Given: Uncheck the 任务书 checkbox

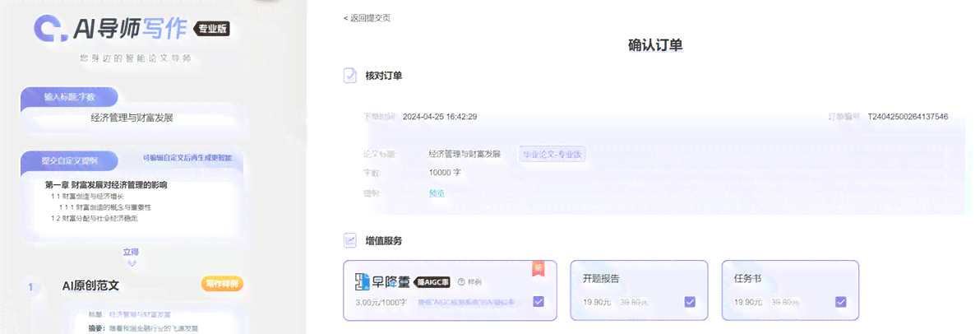Looking at the screenshot, I should click(x=840, y=301).
